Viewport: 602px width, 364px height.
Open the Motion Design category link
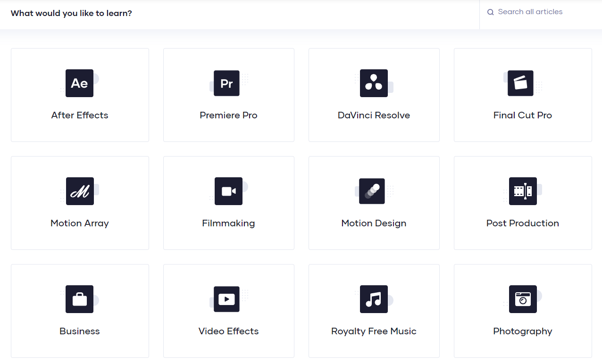point(374,203)
